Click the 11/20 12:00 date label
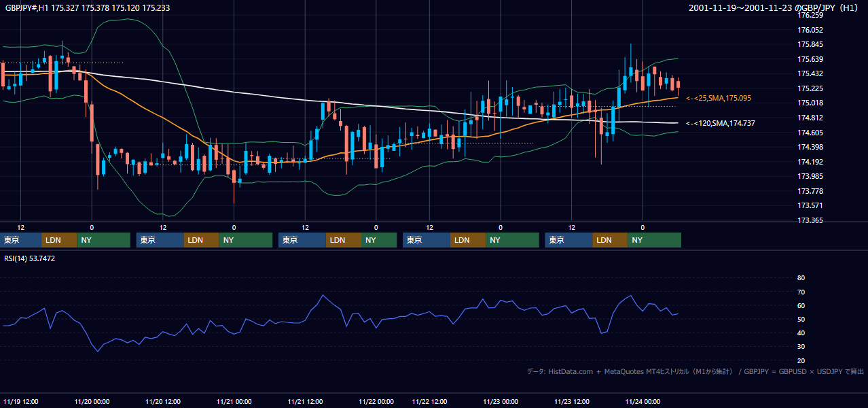Viewport: 868px width, 408px height. click(x=163, y=402)
